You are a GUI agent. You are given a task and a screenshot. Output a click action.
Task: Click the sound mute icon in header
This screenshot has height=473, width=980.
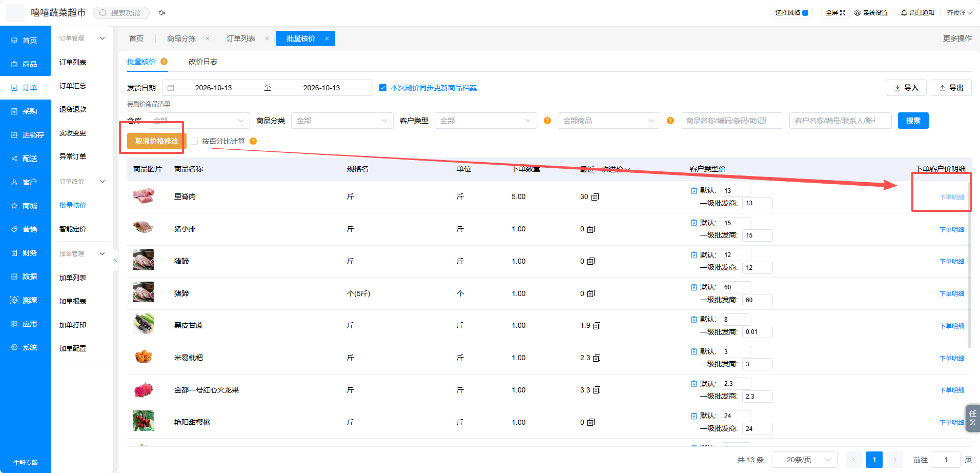tap(161, 13)
